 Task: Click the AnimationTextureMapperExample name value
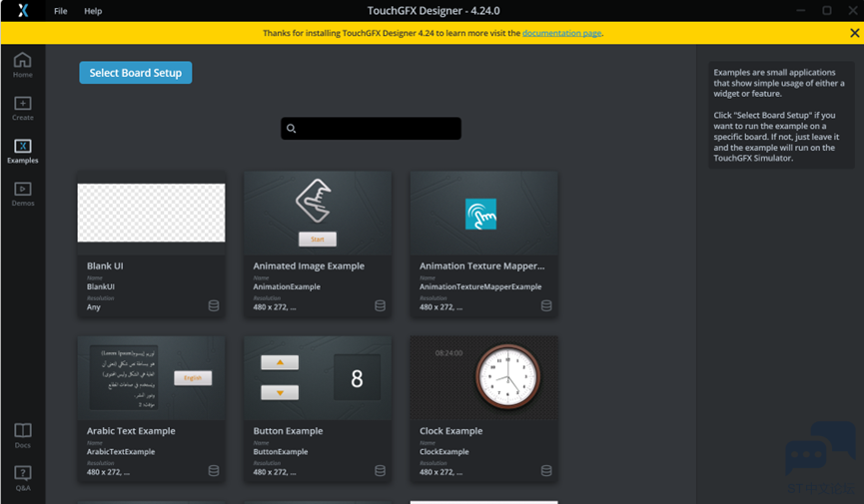pos(480,287)
